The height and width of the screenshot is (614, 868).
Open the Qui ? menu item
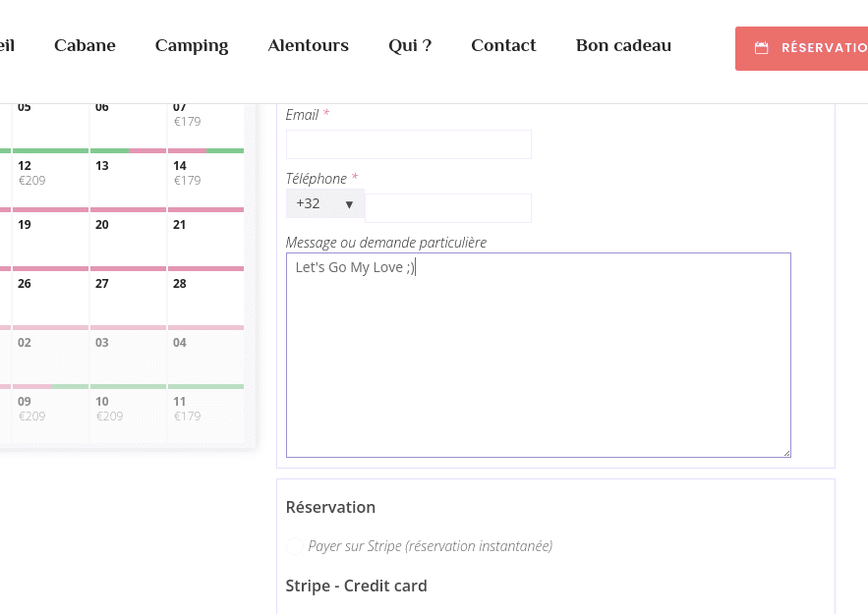pyautogui.click(x=410, y=45)
